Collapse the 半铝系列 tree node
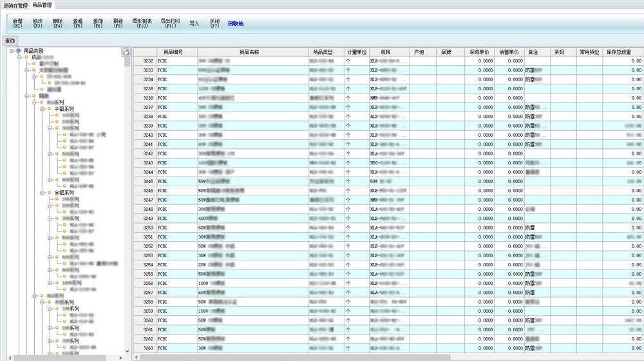The width and height of the screenshot is (644, 361). 42,109
